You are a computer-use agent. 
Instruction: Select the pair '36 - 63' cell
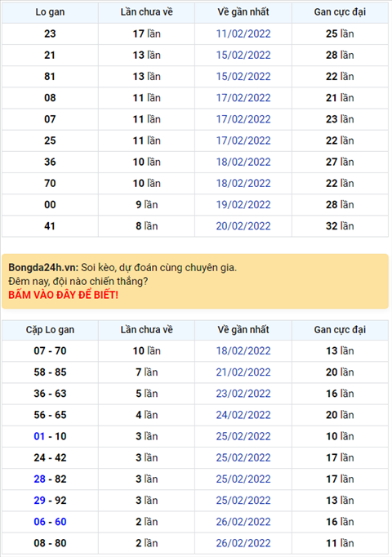(x=50, y=394)
